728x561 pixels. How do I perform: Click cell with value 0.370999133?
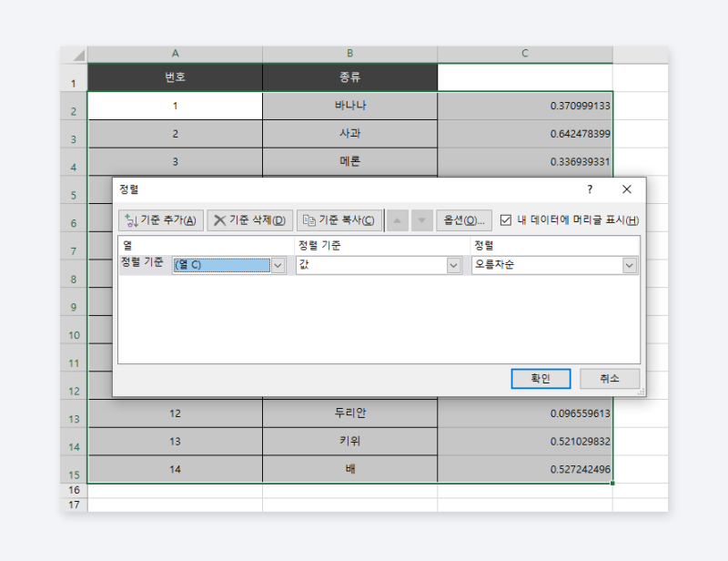tap(525, 106)
